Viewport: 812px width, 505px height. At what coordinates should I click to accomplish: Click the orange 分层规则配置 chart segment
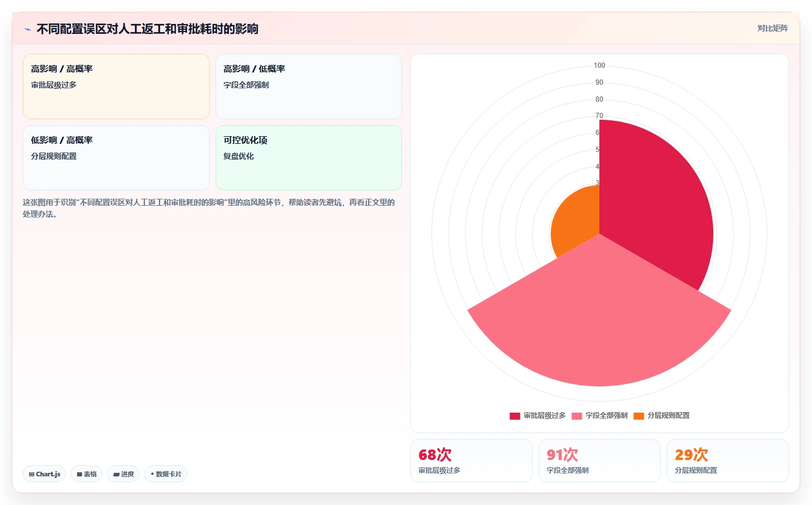[575, 222]
